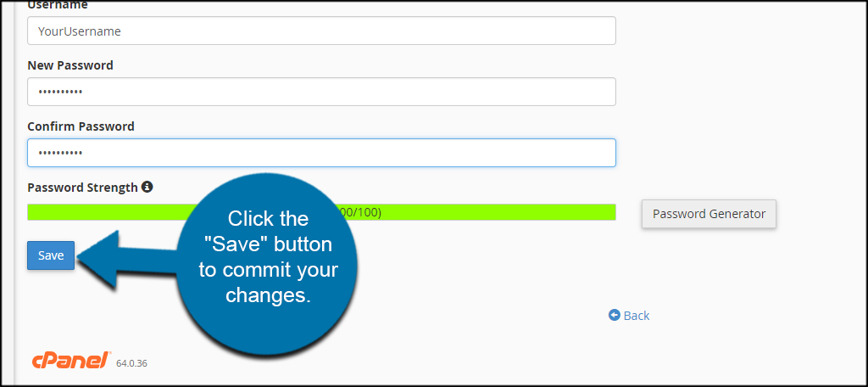
Task: Open the Password Generator
Action: [x=709, y=214]
